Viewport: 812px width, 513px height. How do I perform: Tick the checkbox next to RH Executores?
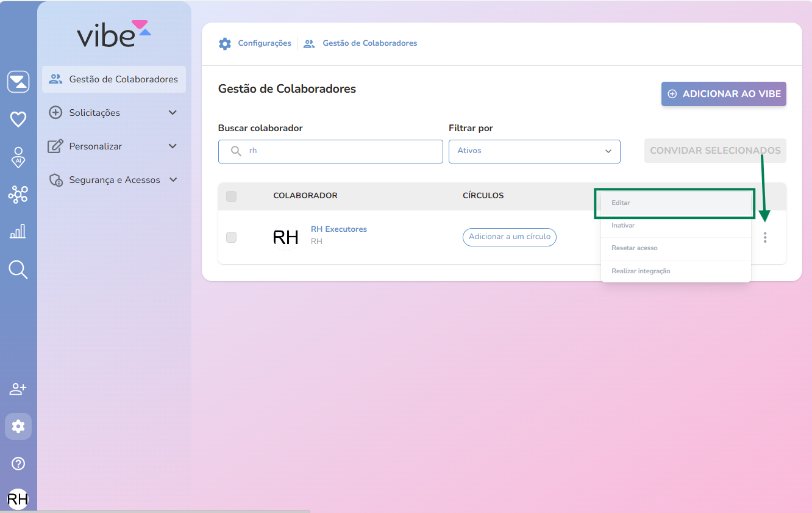[x=231, y=237]
